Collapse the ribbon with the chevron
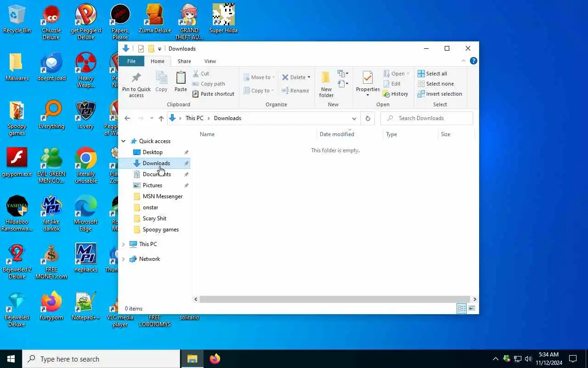Viewport: 588px width, 368px height. tap(463, 61)
